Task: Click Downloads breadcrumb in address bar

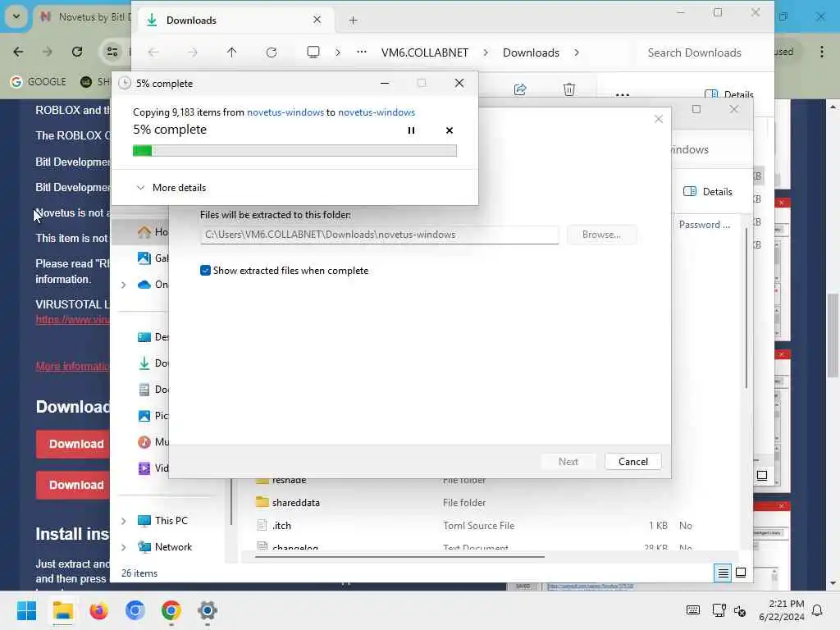Action: pyautogui.click(x=531, y=52)
